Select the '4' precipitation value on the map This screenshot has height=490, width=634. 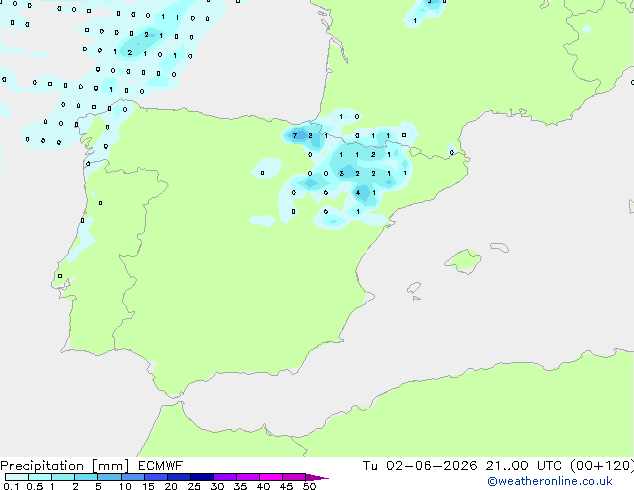coord(358,192)
